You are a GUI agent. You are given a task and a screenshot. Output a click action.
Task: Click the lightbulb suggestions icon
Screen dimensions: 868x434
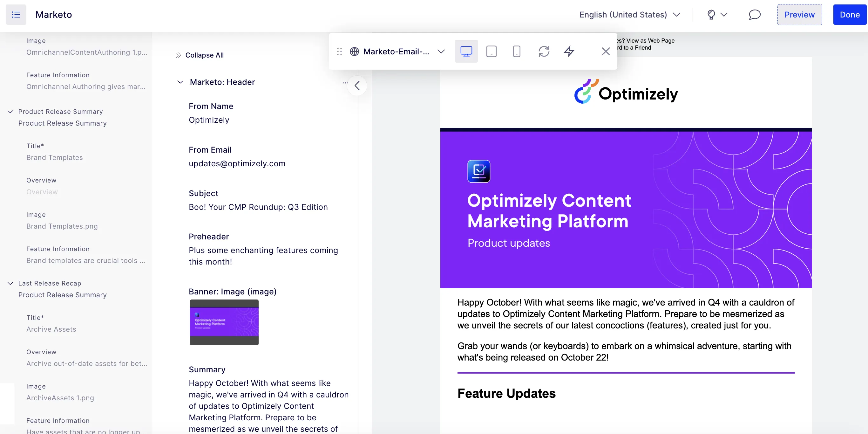[711, 15]
